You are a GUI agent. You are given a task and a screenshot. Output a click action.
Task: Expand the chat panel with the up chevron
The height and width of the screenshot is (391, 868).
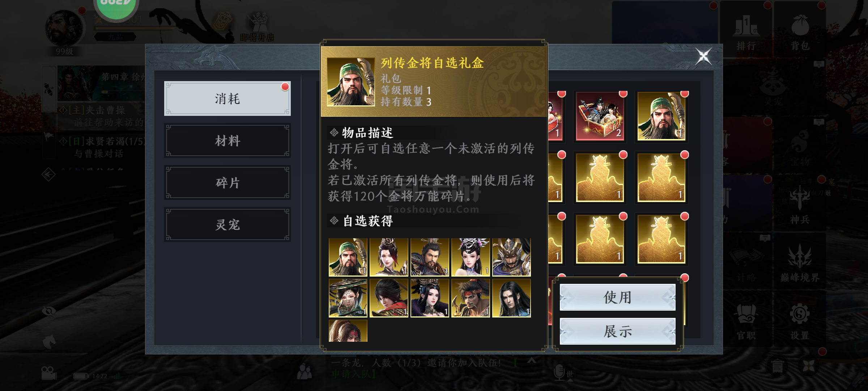(x=531, y=361)
